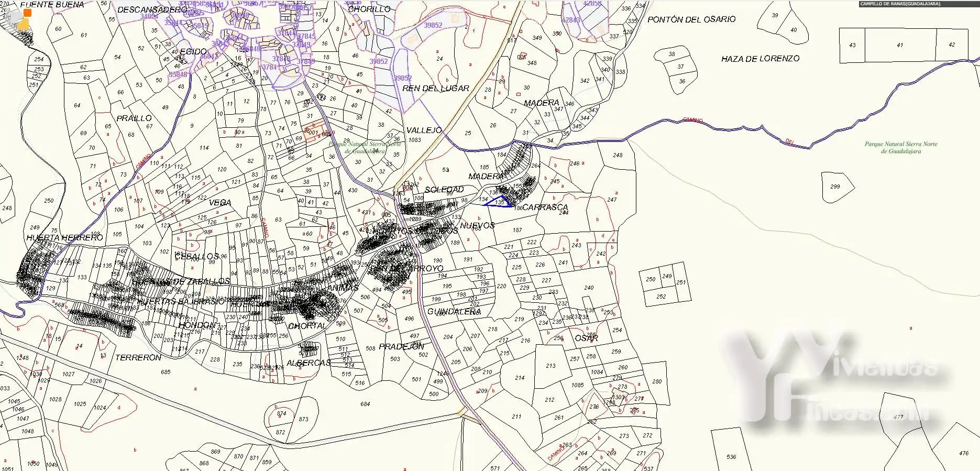Viewport: 980px width, 471px height.
Task: Select the NUEVOS label
Action: coord(478,226)
